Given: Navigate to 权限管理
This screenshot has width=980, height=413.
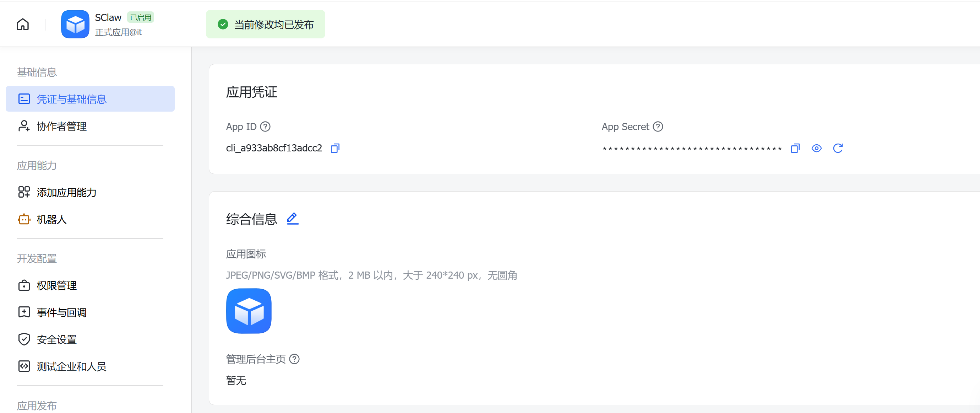Looking at the screenshot, I should 57,285.
